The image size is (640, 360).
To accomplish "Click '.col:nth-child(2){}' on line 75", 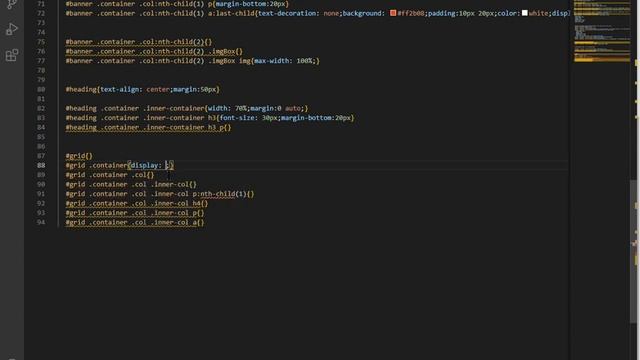I will 175,42.
